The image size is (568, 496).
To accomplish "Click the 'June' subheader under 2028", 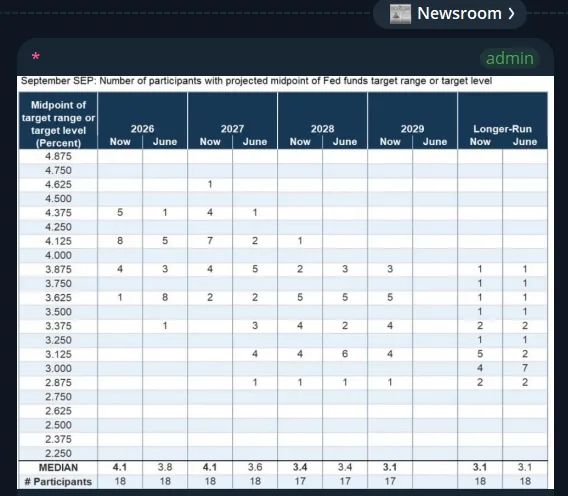I will pos(345,142).
